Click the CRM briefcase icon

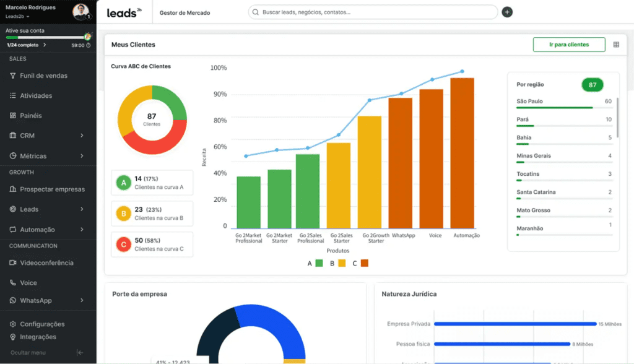click(13, 135)
